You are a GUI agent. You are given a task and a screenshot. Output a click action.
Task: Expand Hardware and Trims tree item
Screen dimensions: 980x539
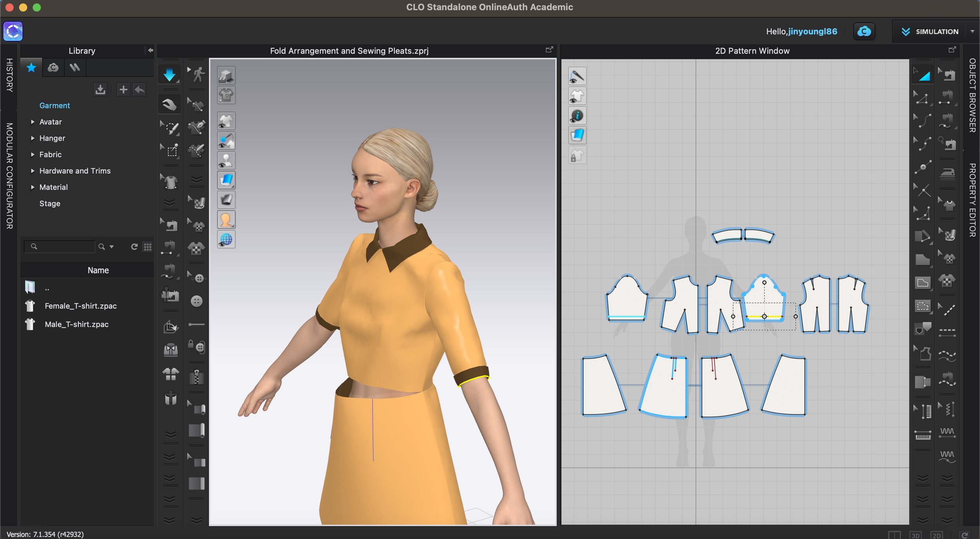33,171
